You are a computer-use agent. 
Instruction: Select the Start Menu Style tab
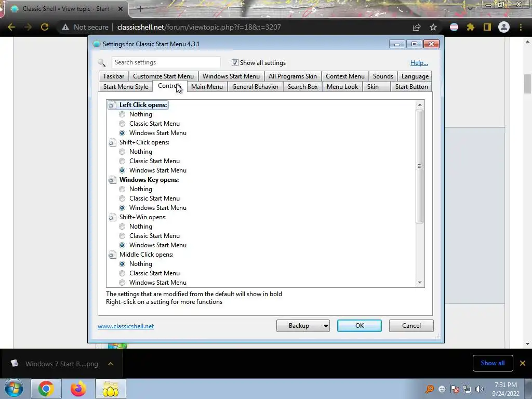(x=126, y=87)
